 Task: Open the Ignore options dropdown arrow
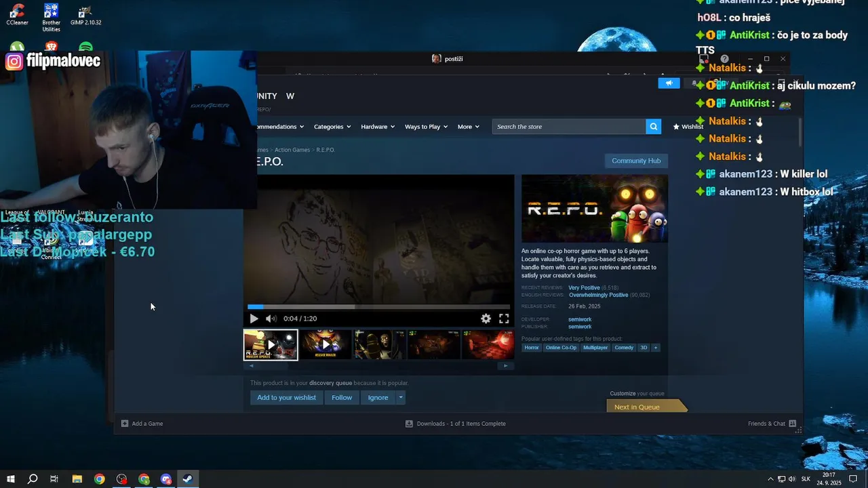coord(401,398)
